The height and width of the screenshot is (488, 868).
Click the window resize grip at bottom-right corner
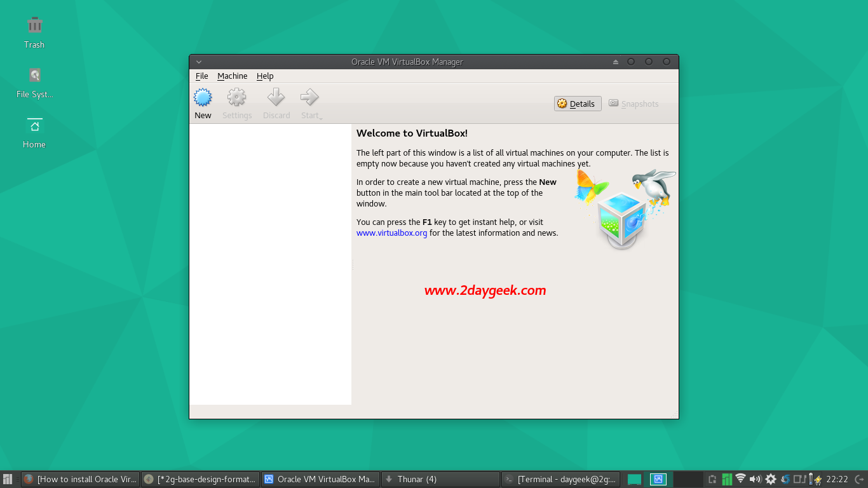coord(674,414)
